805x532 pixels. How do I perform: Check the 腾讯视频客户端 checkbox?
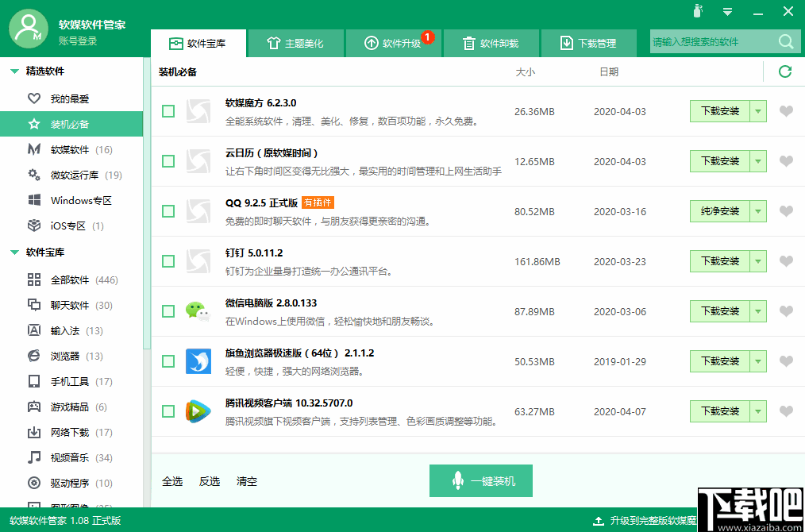click(x=168, y=411)
